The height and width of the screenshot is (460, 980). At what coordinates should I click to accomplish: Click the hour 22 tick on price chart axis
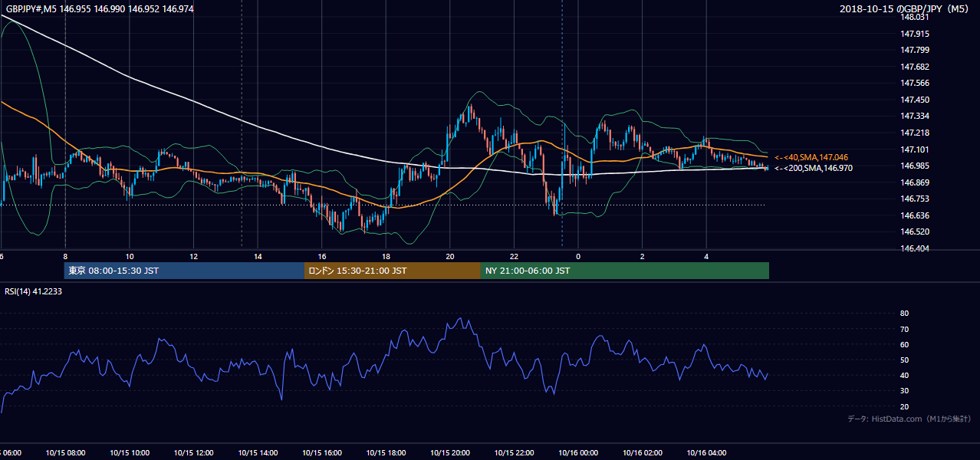click(514, 256)
